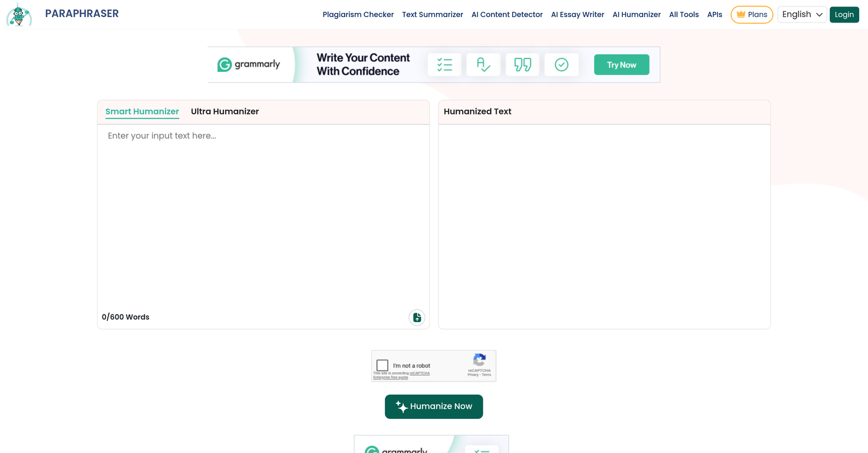
Task: Select AI Humanizer in the top navigation
Action: (636, 15)
